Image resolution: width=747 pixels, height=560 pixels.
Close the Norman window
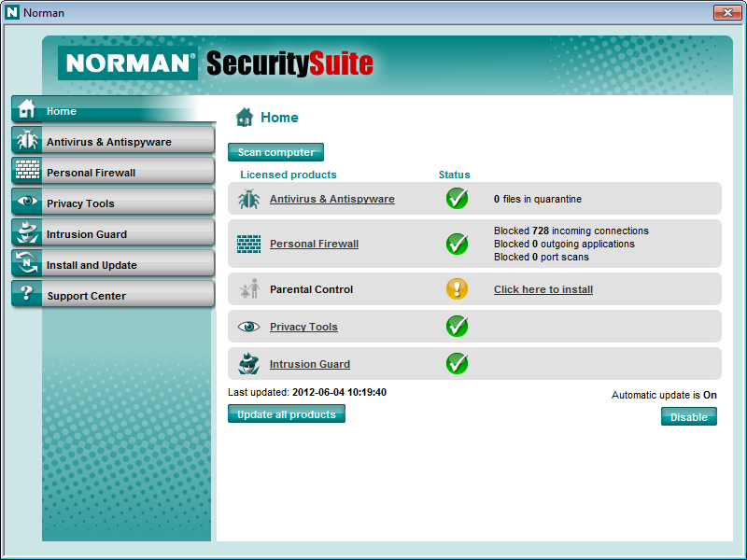coord(726,12)
